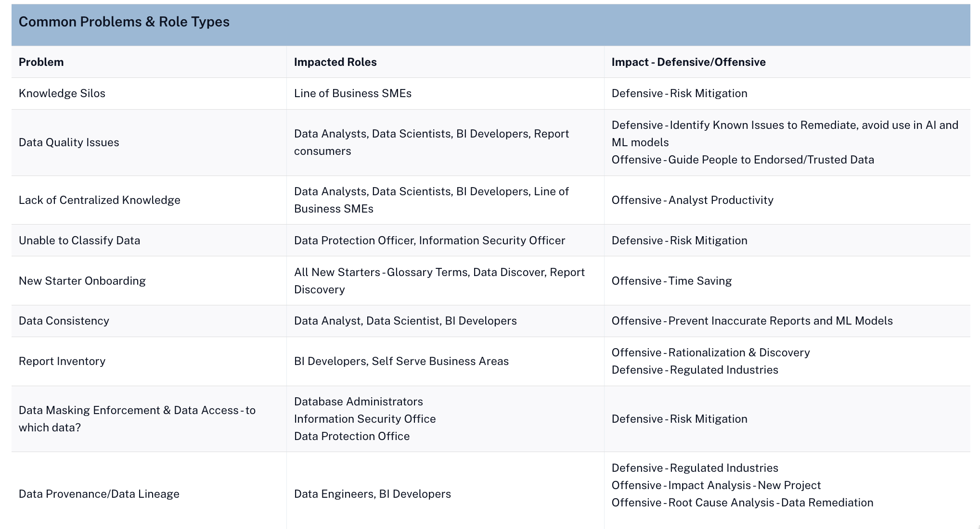This screenshot has height=529, width=980.
Task: Click the 'Impacted Roles' column header
Action: 335,62
